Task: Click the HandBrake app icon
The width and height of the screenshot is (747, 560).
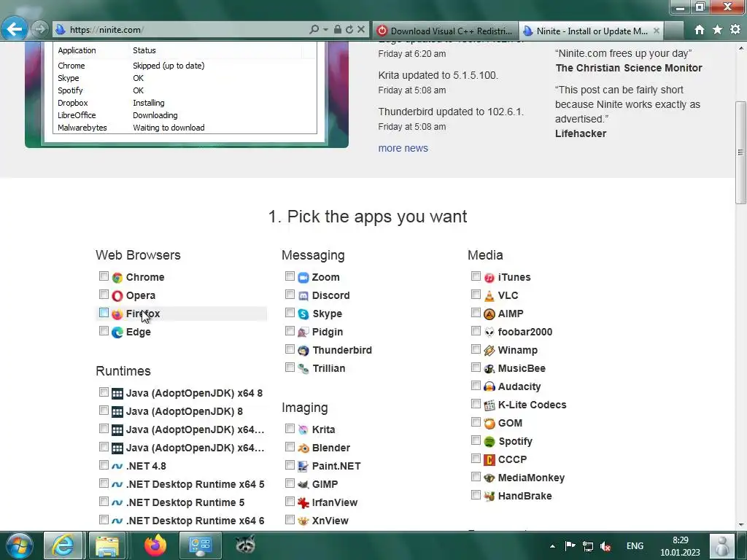Action: pos(489,496)
